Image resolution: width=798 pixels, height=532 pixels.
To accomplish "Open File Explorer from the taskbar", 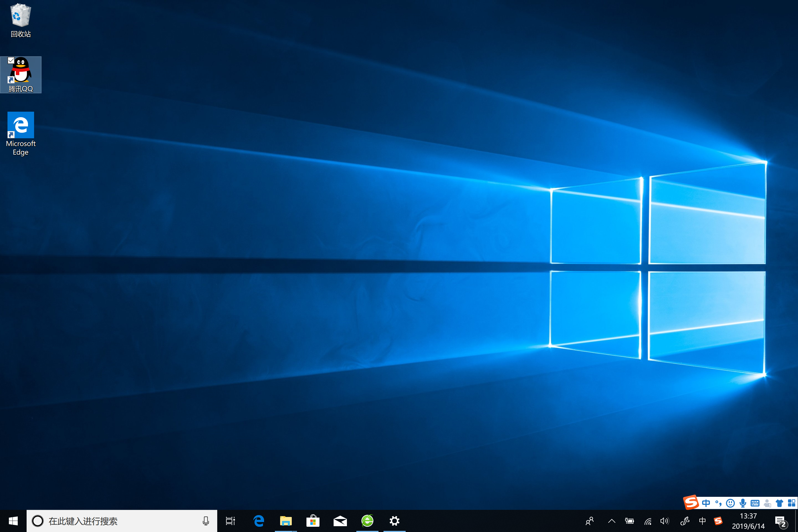I will 286,521.
